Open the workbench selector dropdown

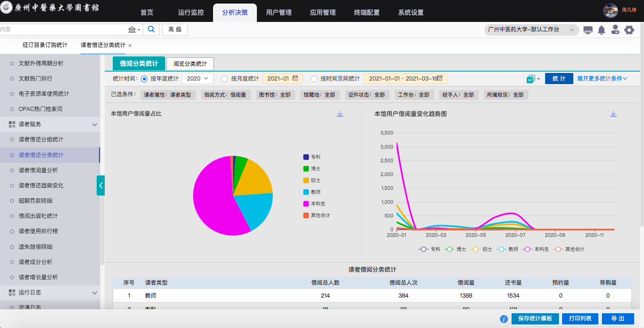(531, 30)
